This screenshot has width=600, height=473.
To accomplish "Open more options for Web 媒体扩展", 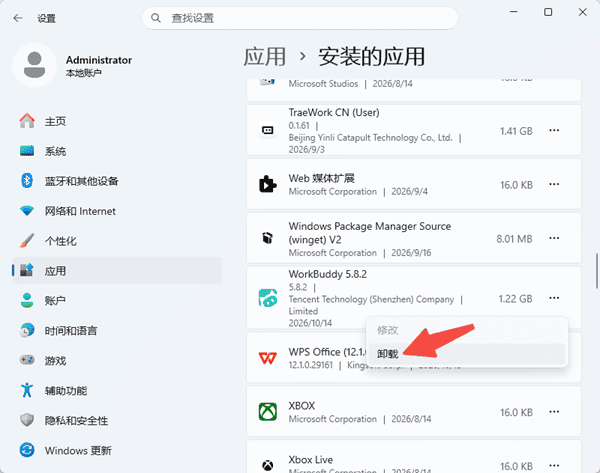I will 554,184.
